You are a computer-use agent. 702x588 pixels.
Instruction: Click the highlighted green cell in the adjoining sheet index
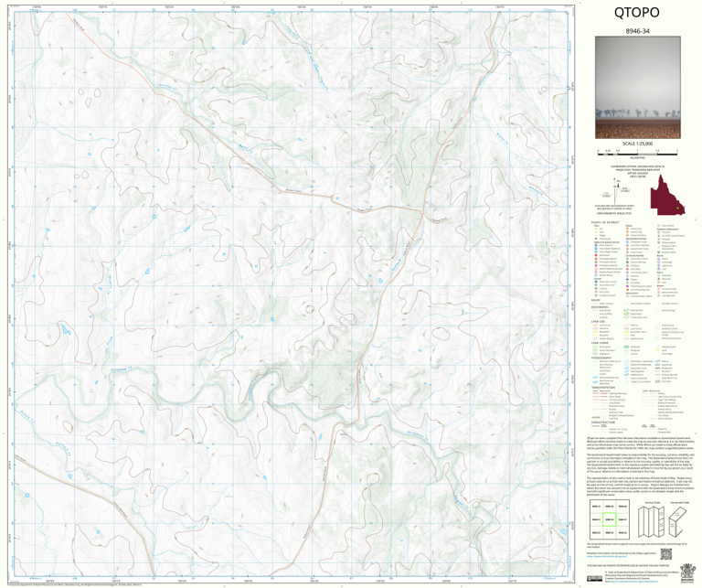point(610,519)
